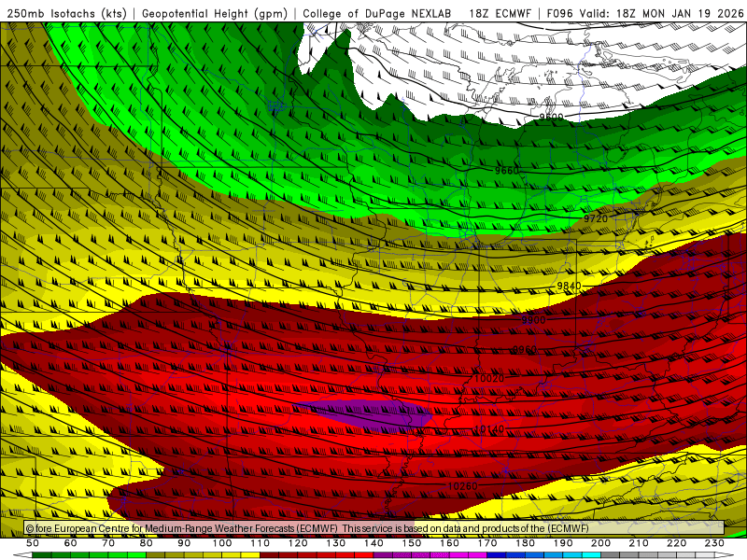Click the 150 value on the color scale
The image size is (747, 560).
pos(412,543)
